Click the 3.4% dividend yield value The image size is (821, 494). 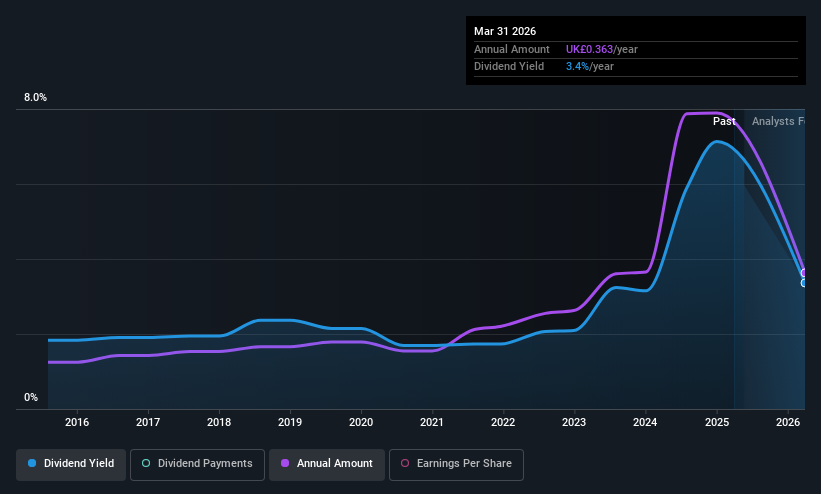pos(577,67)
